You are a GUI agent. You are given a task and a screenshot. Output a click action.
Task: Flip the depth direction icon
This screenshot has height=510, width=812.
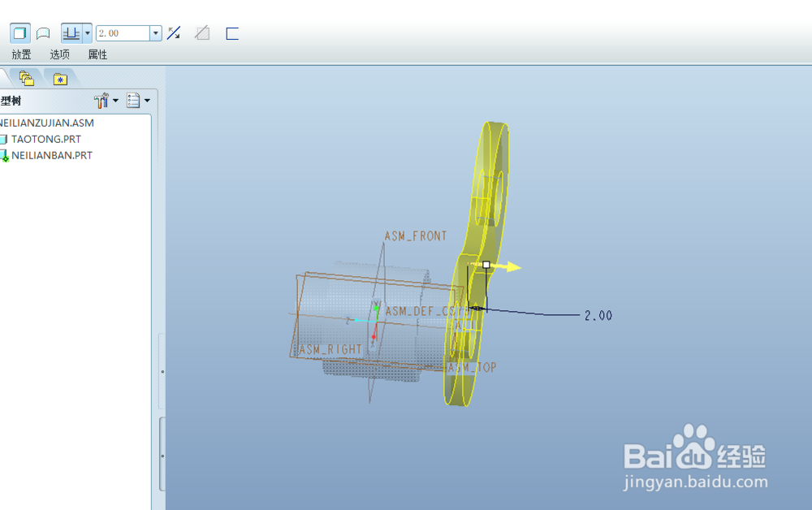tap(174, 33)
